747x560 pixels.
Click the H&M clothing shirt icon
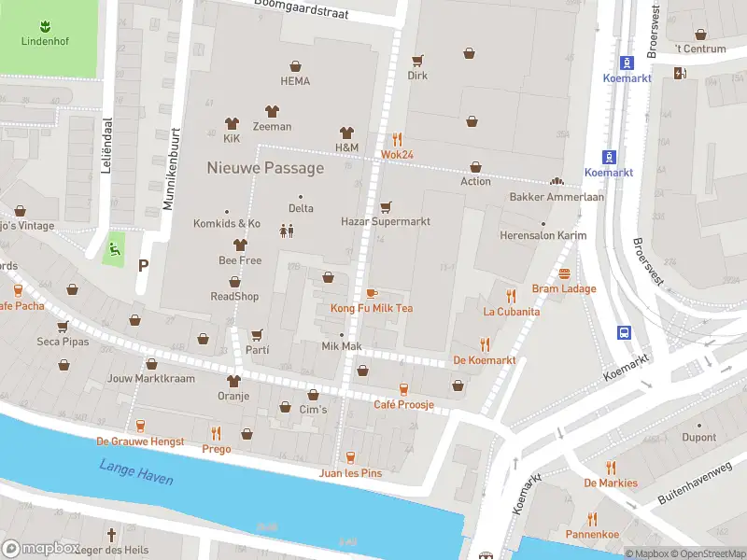346,133
